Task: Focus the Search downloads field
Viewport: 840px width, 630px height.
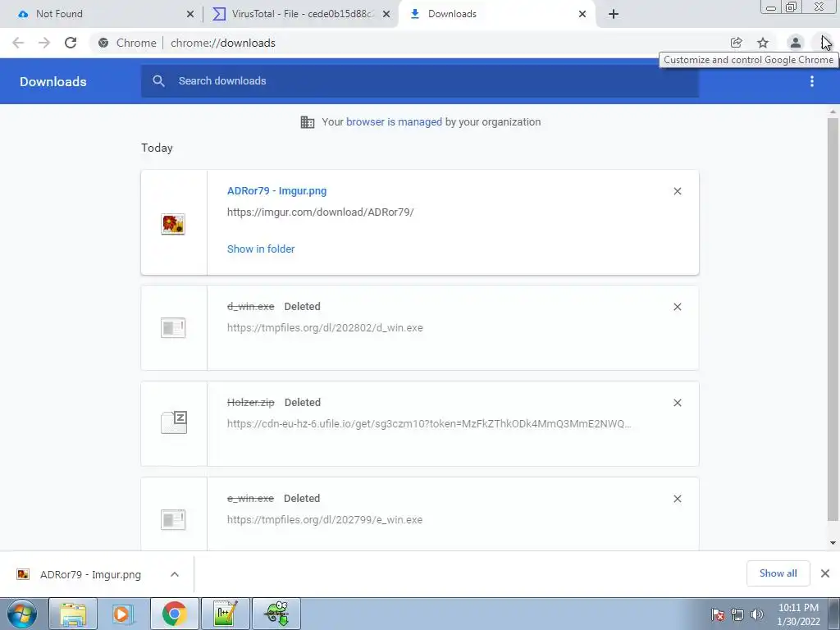Action: tap(420, 81)
